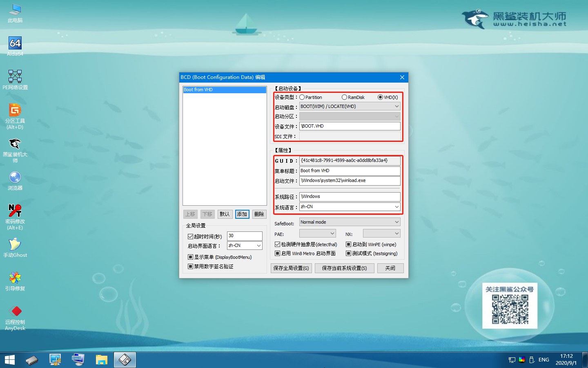Click the colorful display tray icon
This screenshot has width=588, height=368.
[x=522, y=360]
